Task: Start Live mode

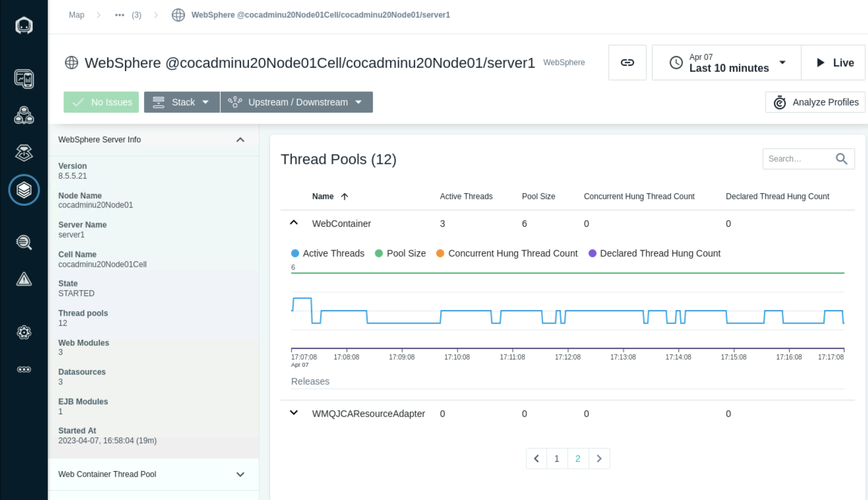Action: pyautogui.click(x=833, y=63)
